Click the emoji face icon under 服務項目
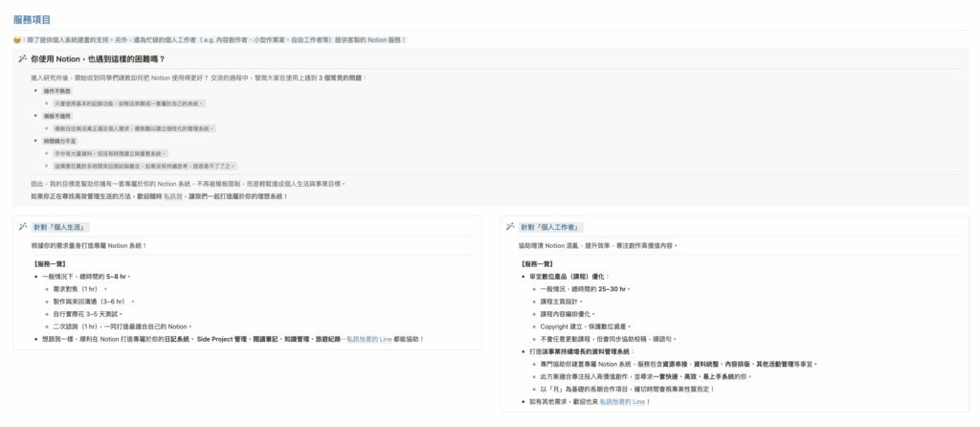Image resolution: width=980 pixels, height=427 pixels. (x=17, y=39)
